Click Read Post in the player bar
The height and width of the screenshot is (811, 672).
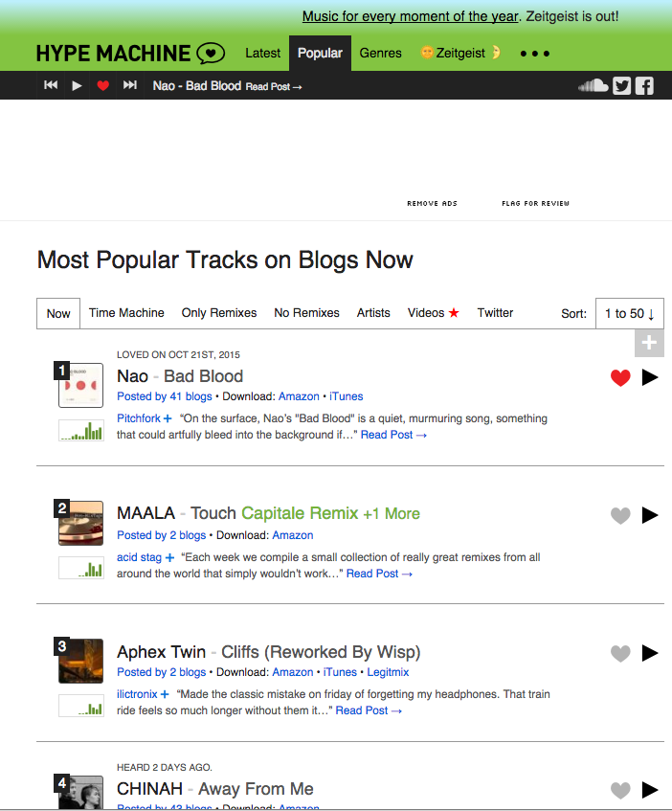(274, 87)
